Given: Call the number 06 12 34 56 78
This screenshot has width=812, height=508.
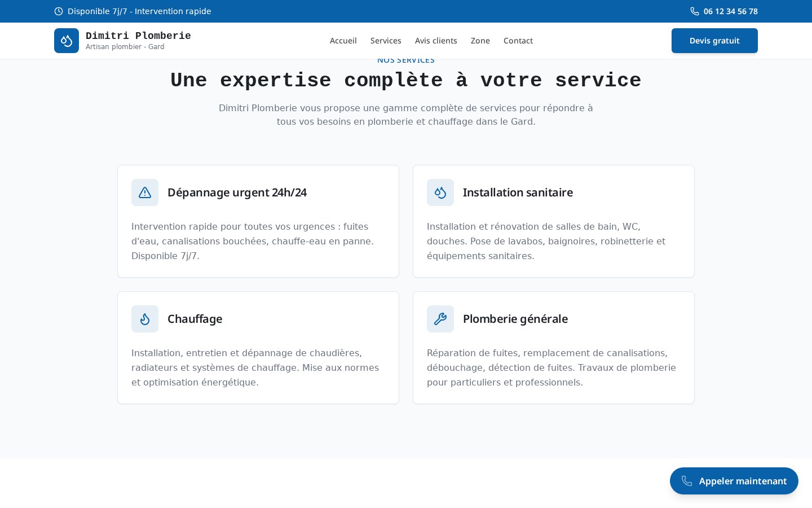Looking at the screenshot, I should pos(731,11).
